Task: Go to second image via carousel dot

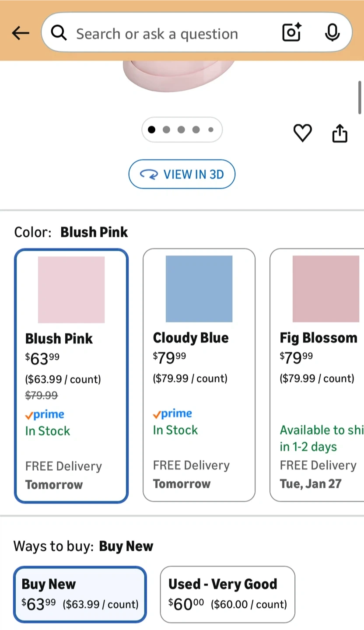Action: click(x=166, y=129)
